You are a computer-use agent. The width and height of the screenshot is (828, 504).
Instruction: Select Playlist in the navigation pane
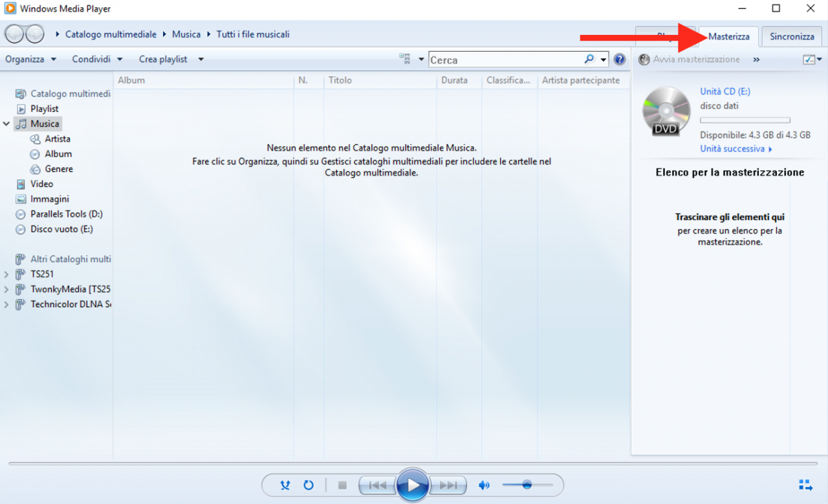(x=38, y=109)
